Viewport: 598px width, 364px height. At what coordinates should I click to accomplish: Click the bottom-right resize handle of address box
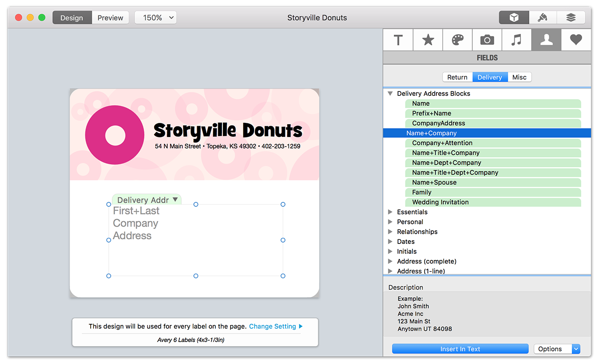click(x=283, y=276)
